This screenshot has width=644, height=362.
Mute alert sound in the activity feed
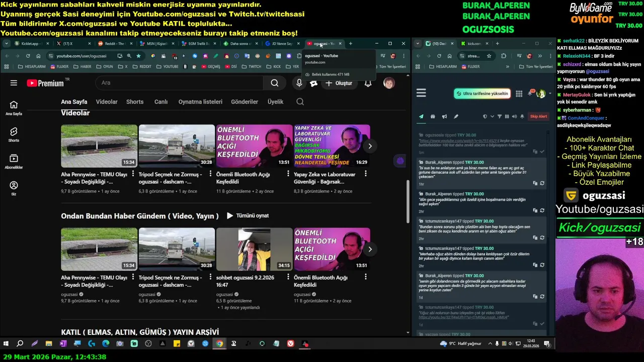coord(514,116)
